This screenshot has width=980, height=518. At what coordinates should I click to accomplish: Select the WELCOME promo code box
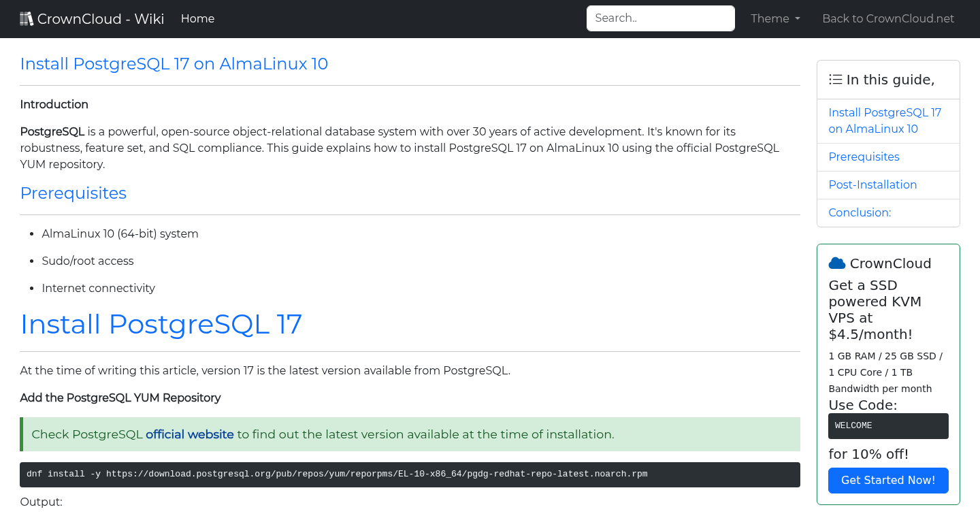click(x=888, y=425)
